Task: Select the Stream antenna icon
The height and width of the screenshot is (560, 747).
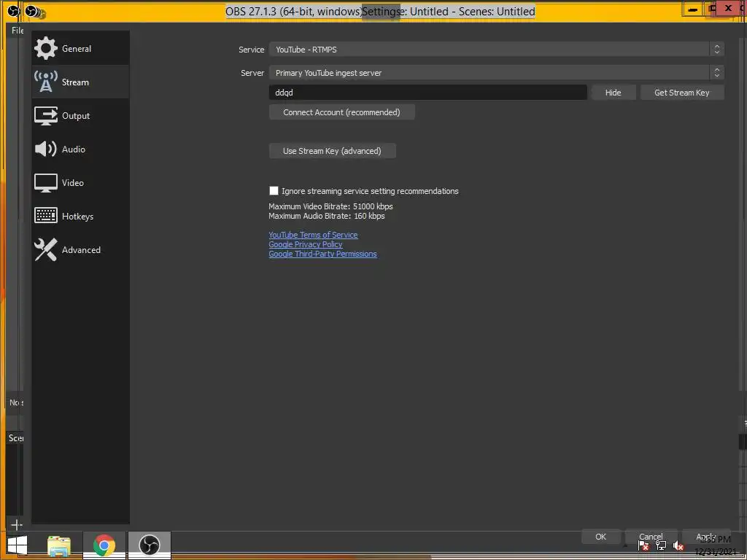Action: click(46, 82)
